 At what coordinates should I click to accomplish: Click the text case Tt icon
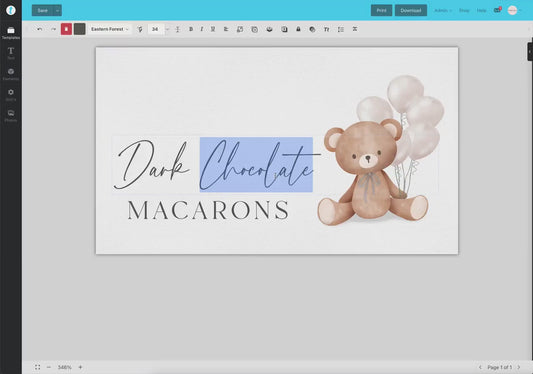[x=327, y=29]
